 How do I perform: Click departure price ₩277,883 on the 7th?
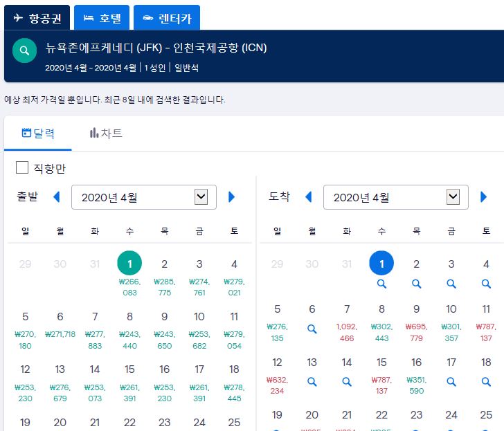(95, 340)
